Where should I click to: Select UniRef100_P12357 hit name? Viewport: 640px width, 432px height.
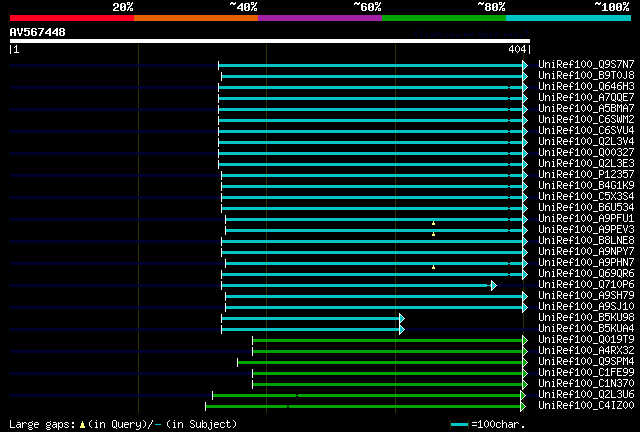(x=586, y=174)
